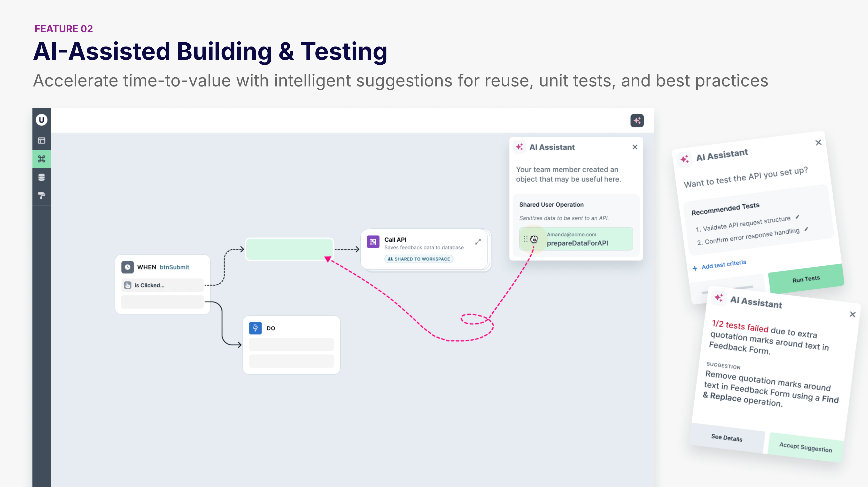Close the tests failed assistant card
This screenshot has height=487, width=868.
tap(852, 314)
